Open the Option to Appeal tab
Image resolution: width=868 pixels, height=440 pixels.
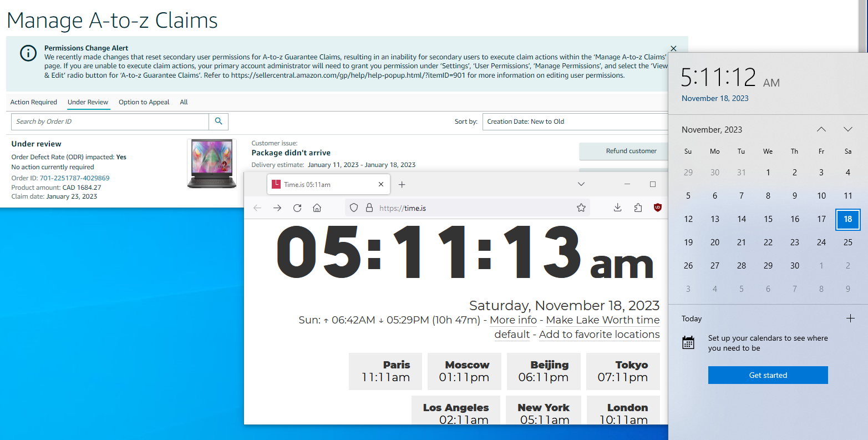(x=144, y=102)
